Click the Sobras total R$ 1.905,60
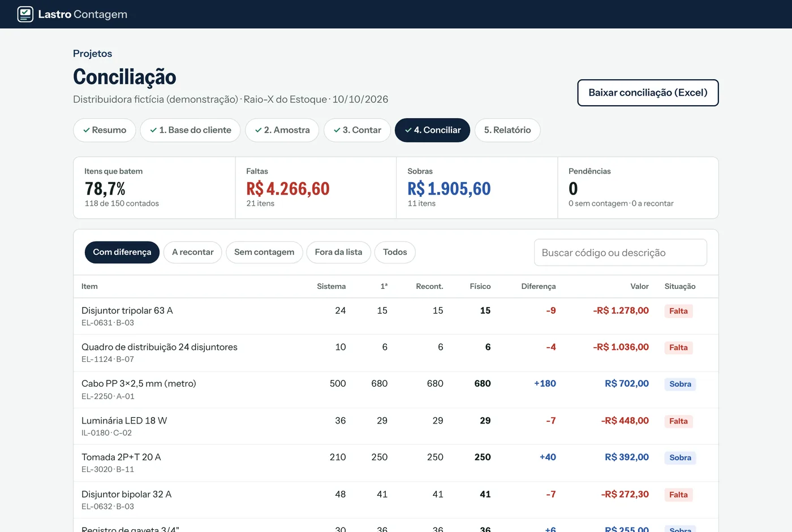The height and width of the screenshot is (532, 792). click(449, 189)
